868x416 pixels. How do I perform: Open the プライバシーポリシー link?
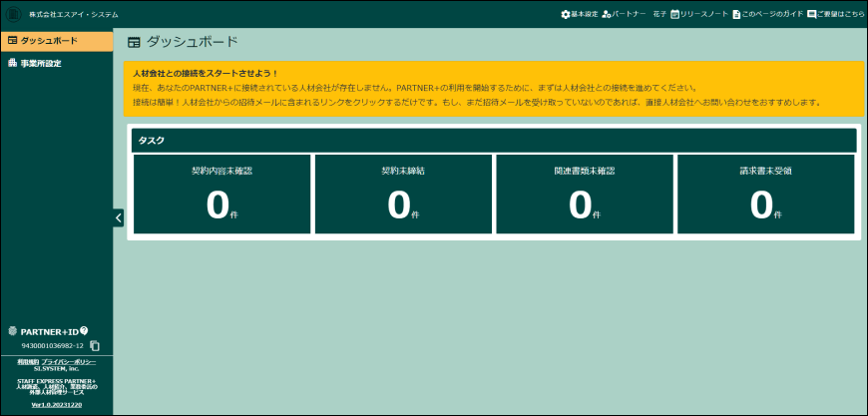point(69,362)
